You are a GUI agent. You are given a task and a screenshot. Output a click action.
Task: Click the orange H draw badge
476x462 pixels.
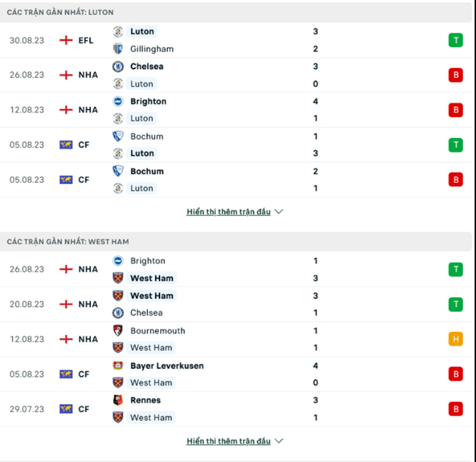click(x=455, y=339)
